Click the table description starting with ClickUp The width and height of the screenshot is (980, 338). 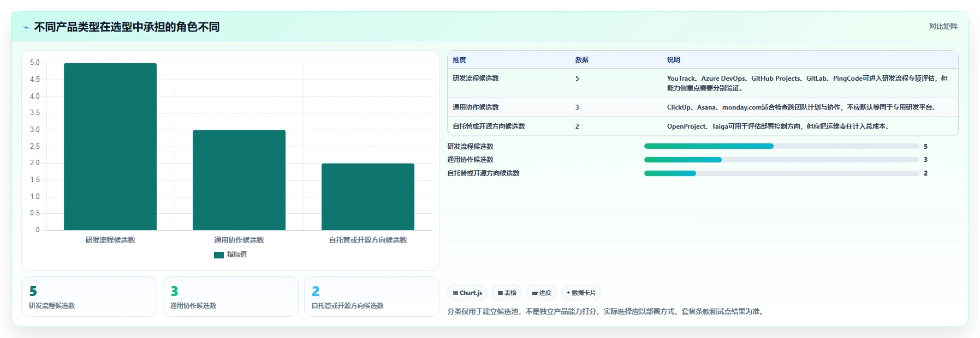(x=803, y=107)
